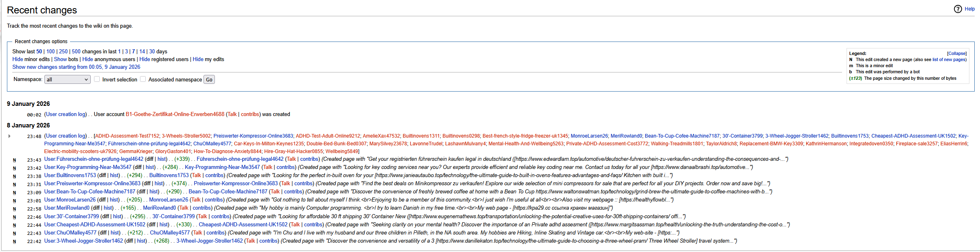This screenshot has width=980, height=252.
Task: Open User:30'-Container3799 page
Action: point(72,217)
